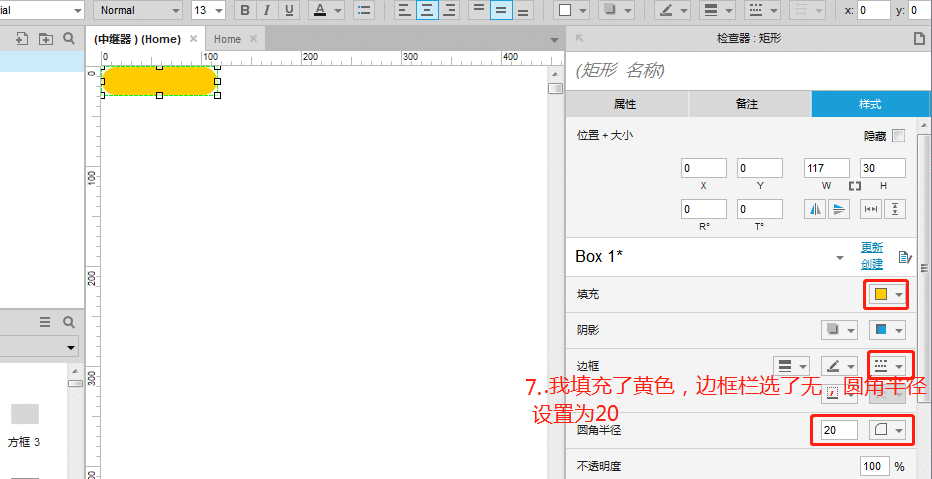Click the toolbar fill color box

coord(565,10)
